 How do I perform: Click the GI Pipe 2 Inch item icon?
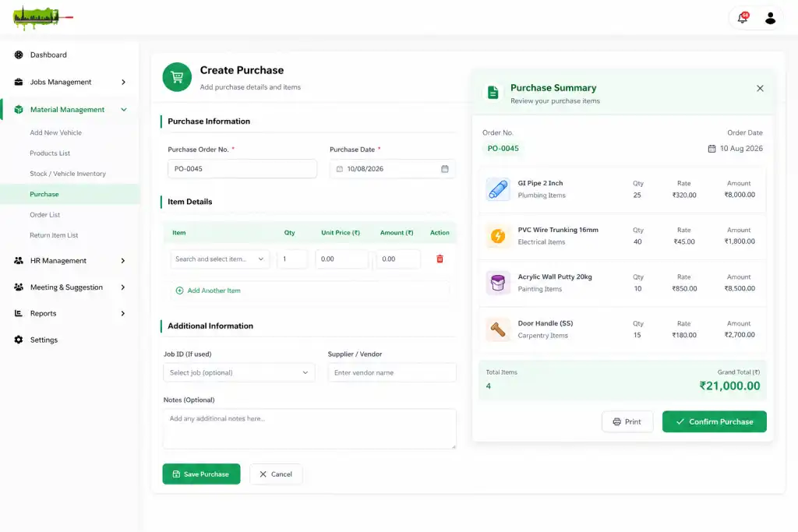tap(498, 189)
